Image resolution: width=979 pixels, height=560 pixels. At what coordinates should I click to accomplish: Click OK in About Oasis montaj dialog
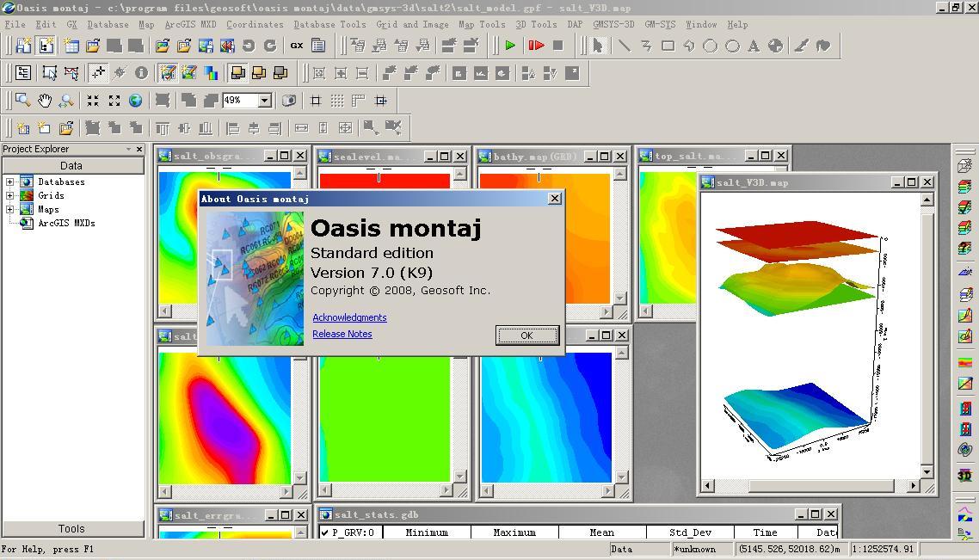pos(527,335)
